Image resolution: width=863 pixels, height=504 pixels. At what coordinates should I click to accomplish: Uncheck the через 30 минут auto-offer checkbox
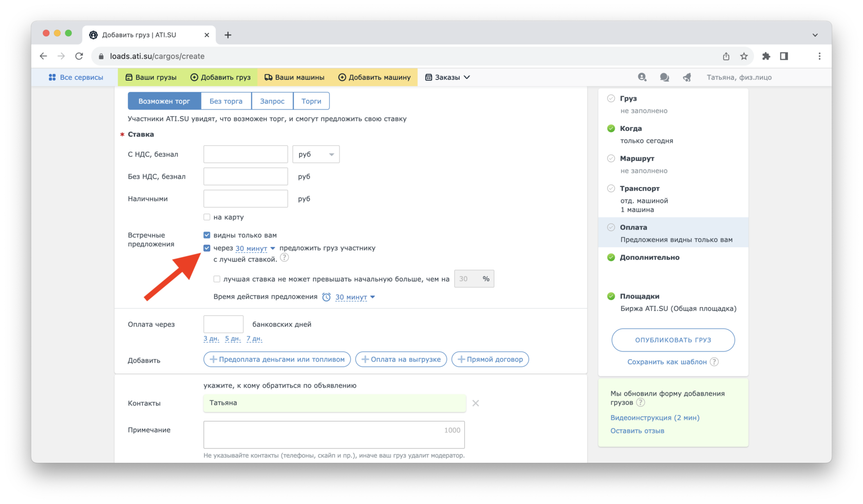(x=207, y=248)
